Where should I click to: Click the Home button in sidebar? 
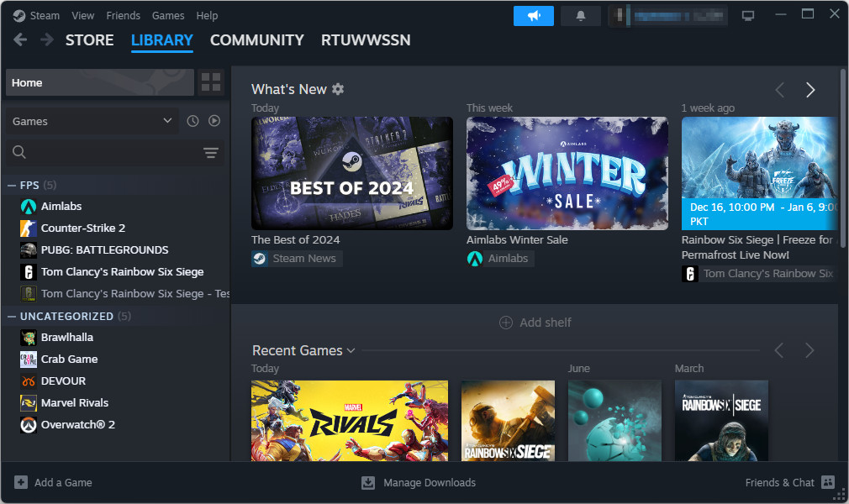tap(100, 82)
